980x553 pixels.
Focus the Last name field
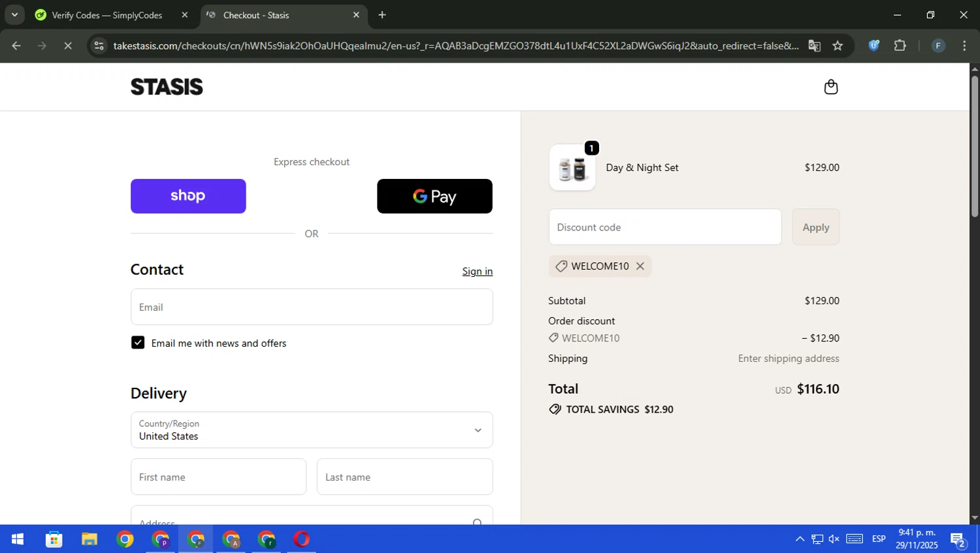coord(405,477)
